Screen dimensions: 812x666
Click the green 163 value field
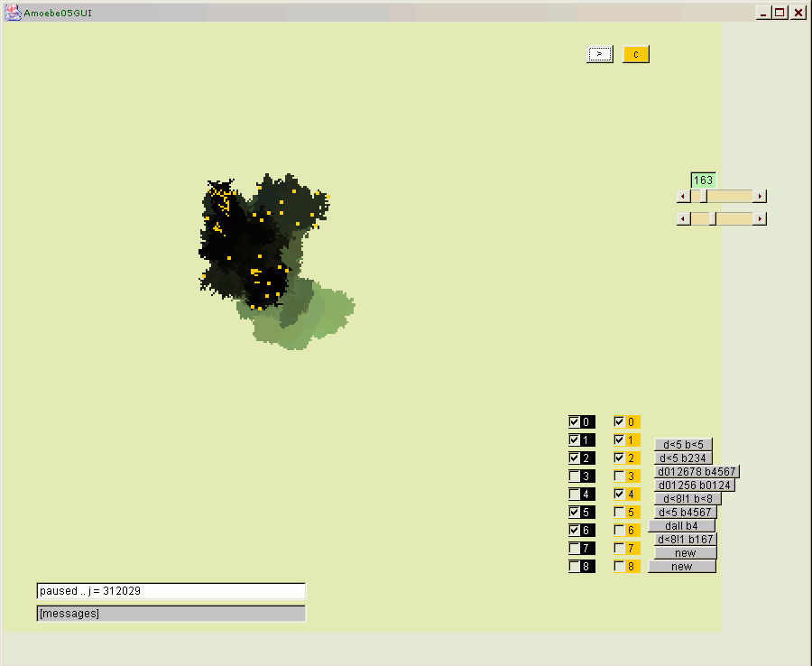(x=703, y=180)
